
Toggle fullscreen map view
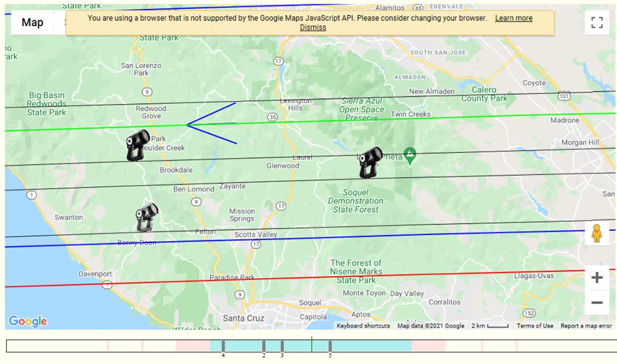point(597,22)
